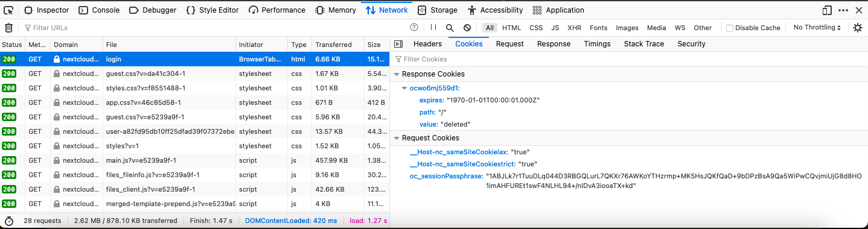Toggle responsive design mode icon
868x229 pixels.
tap(826, 10)
